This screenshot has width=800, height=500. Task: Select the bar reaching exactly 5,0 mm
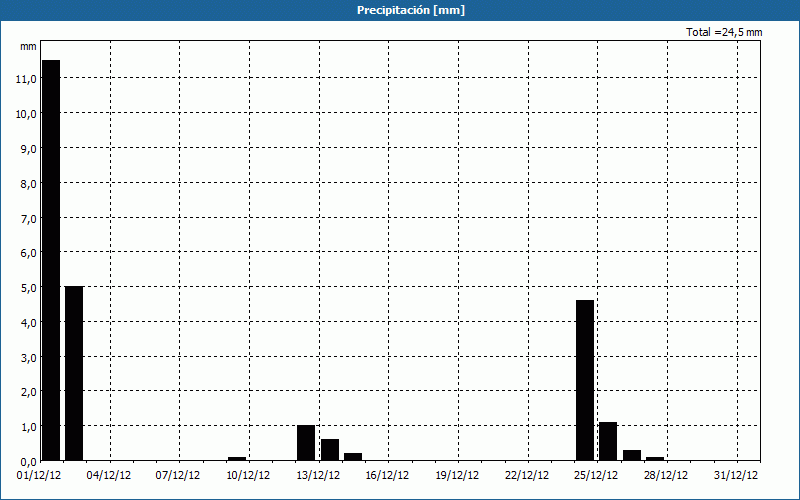74,373
